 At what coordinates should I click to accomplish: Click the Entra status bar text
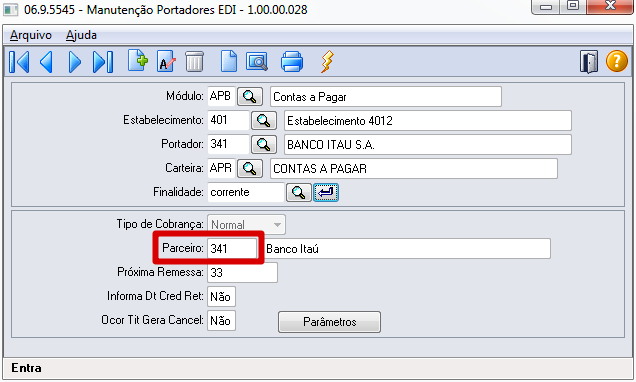pyautogui.click(x=26, y=368)
